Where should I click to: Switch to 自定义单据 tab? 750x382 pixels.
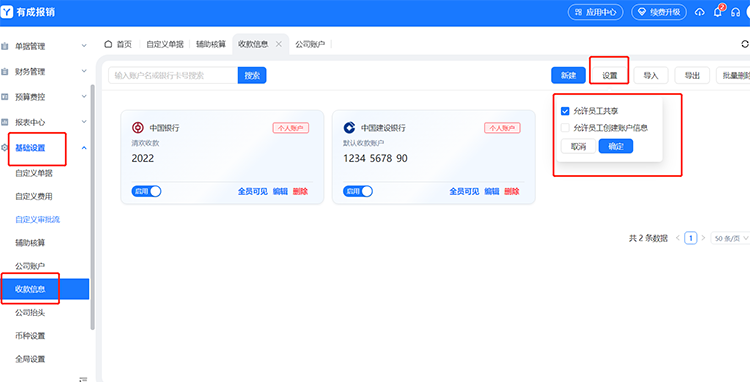(x=165, y=44)
